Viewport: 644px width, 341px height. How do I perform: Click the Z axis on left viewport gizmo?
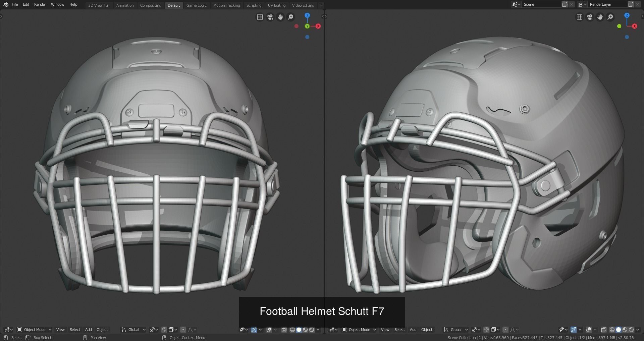(x=307, y=15)
